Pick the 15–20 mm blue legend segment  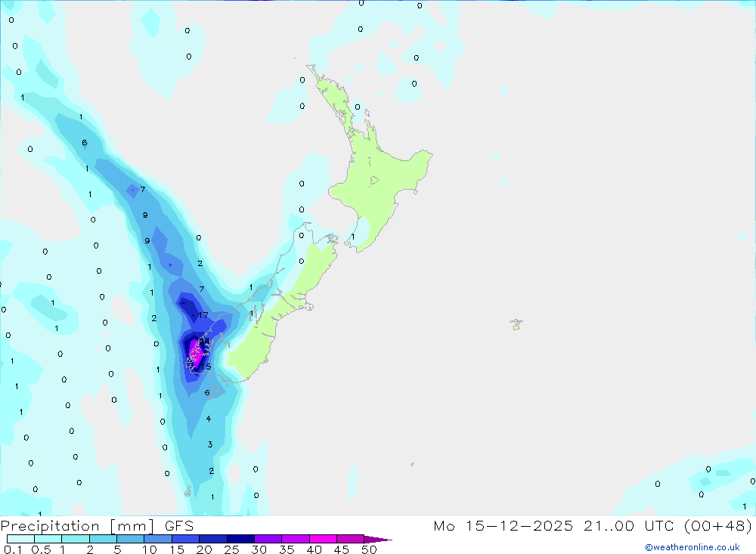click(185, 539)
